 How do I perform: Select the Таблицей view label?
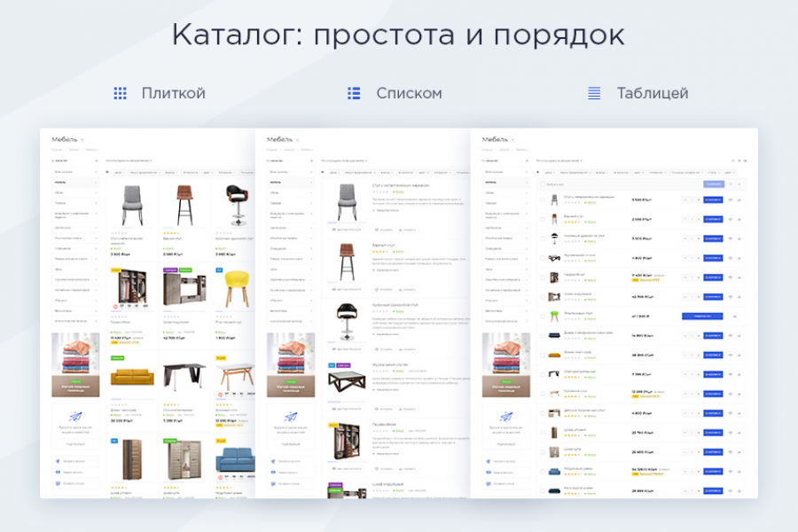(653, 93)
